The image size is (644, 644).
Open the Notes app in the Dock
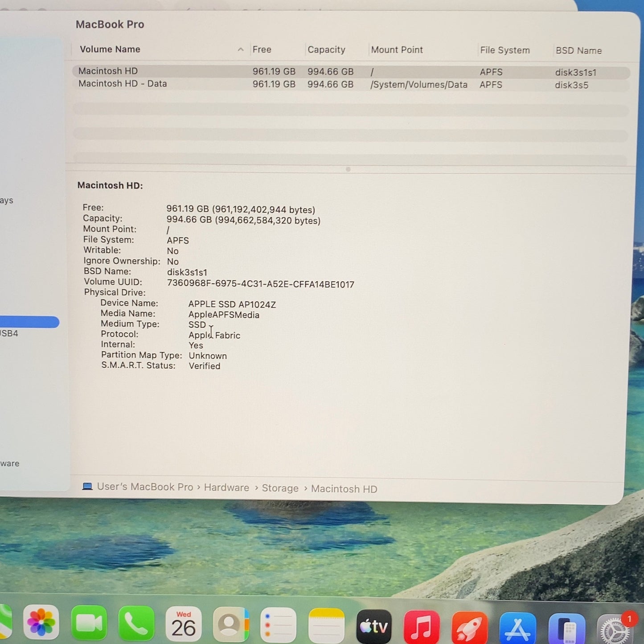(x=326, y=625)
